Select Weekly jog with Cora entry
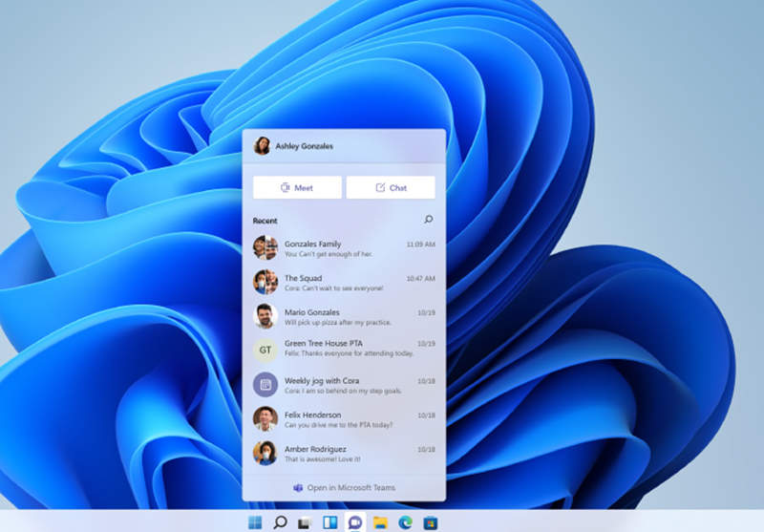Screen dimensions: 764x532 coord(344,384)
